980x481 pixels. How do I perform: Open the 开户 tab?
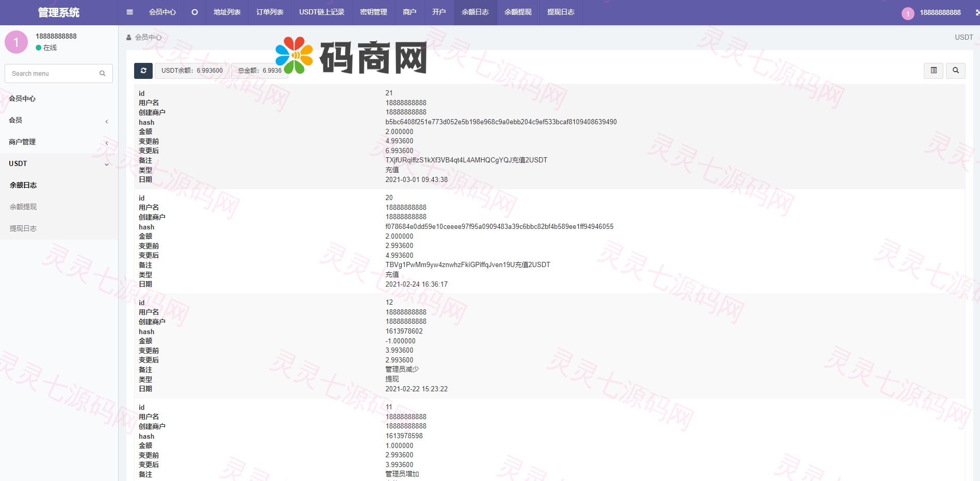[439, 12]
